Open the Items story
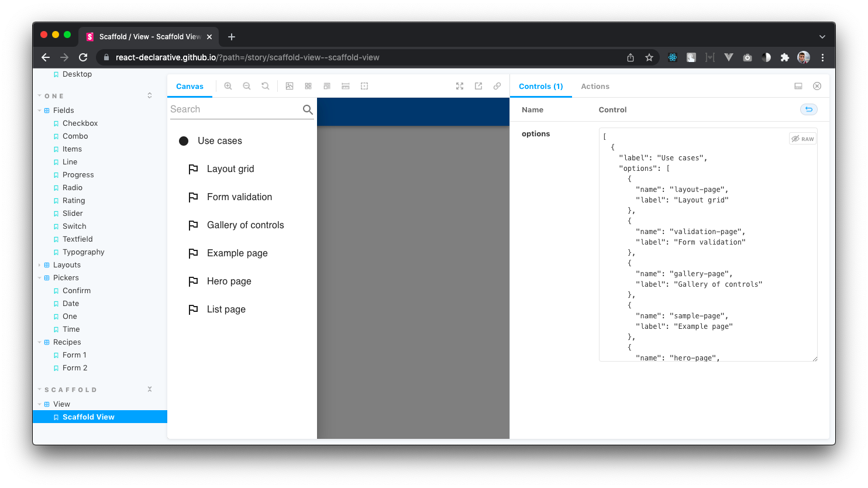868x488 pixels. click(72, 149)
